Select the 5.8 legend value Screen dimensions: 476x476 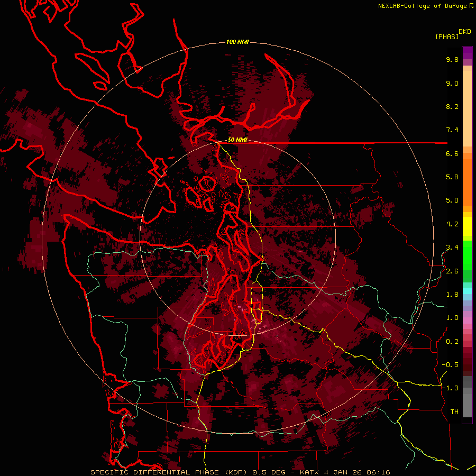pos(452,177)
